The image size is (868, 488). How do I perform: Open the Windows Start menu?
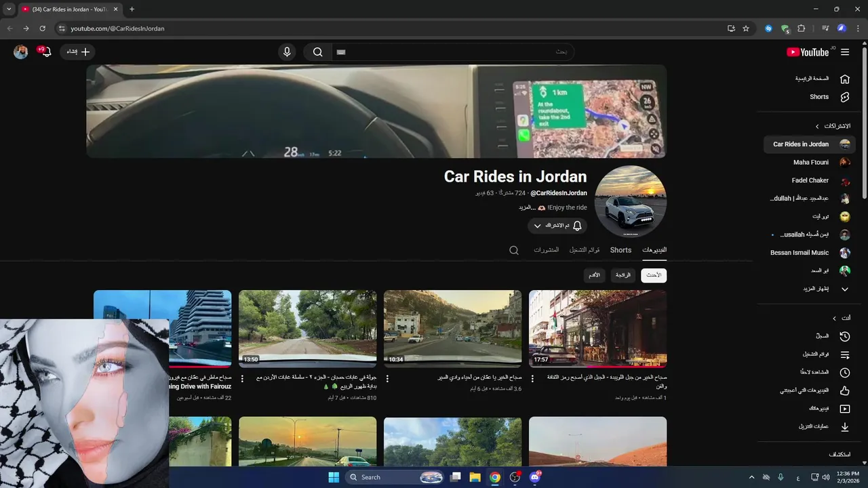(334, 477)
